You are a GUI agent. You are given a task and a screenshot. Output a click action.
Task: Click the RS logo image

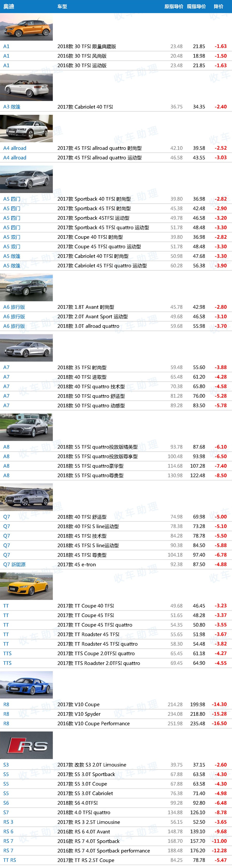click(26, 745)
